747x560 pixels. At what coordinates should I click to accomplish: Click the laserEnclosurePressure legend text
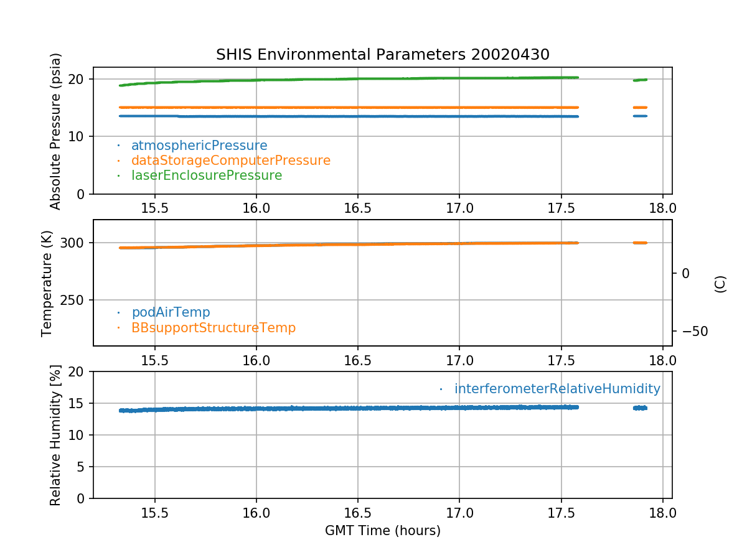(x=206, y=175)
